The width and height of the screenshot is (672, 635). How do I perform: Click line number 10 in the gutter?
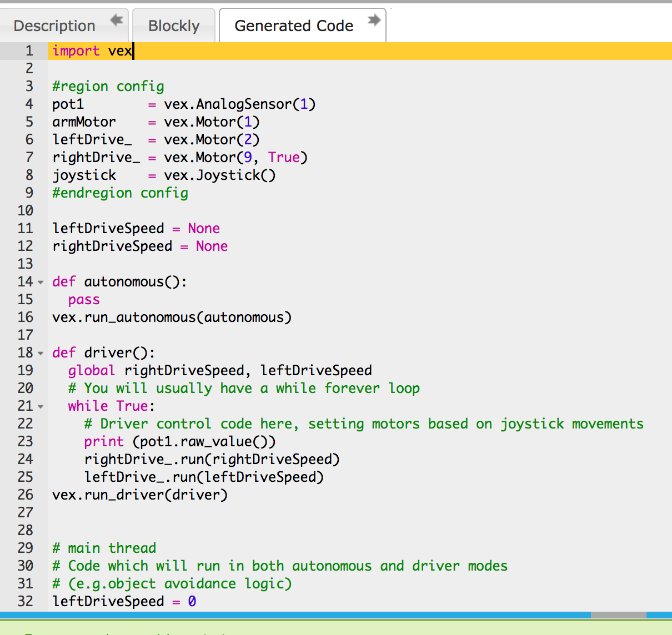26,211
